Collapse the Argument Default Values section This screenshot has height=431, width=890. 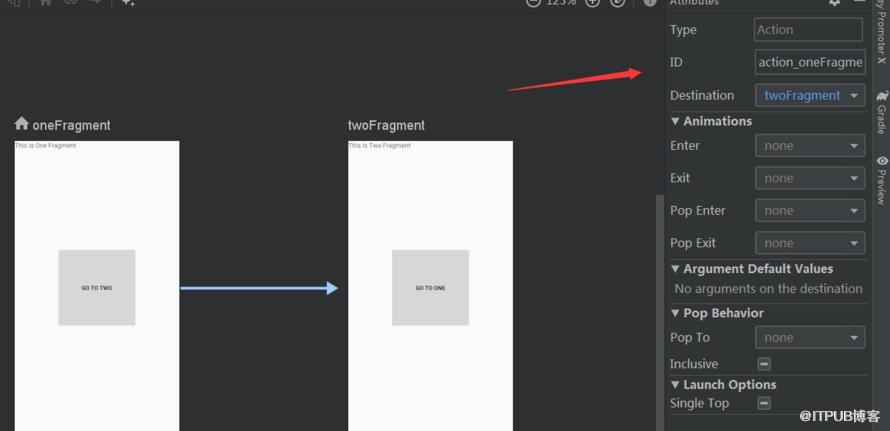[x=675, y=269]
